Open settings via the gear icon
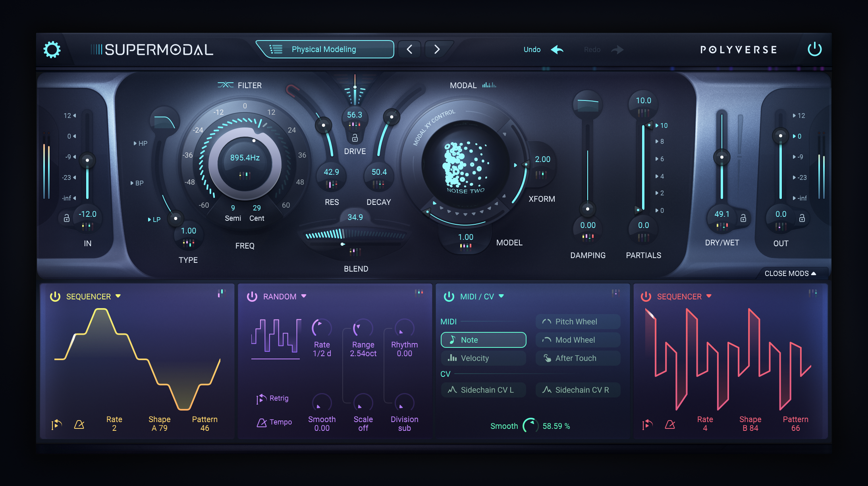The width and height of the screenshot is (868, 486). point(52,50)
